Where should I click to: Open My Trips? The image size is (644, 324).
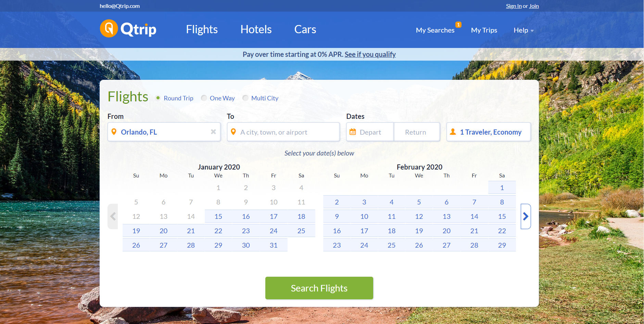pyautogui.click(x=484, y=30)
